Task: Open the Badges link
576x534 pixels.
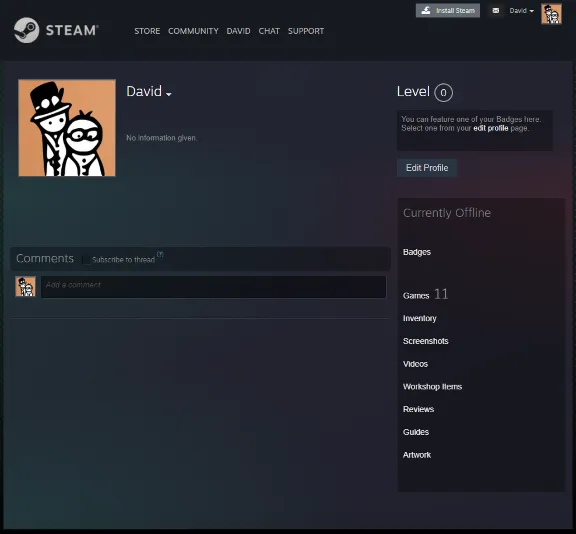Action: [417, 252]
